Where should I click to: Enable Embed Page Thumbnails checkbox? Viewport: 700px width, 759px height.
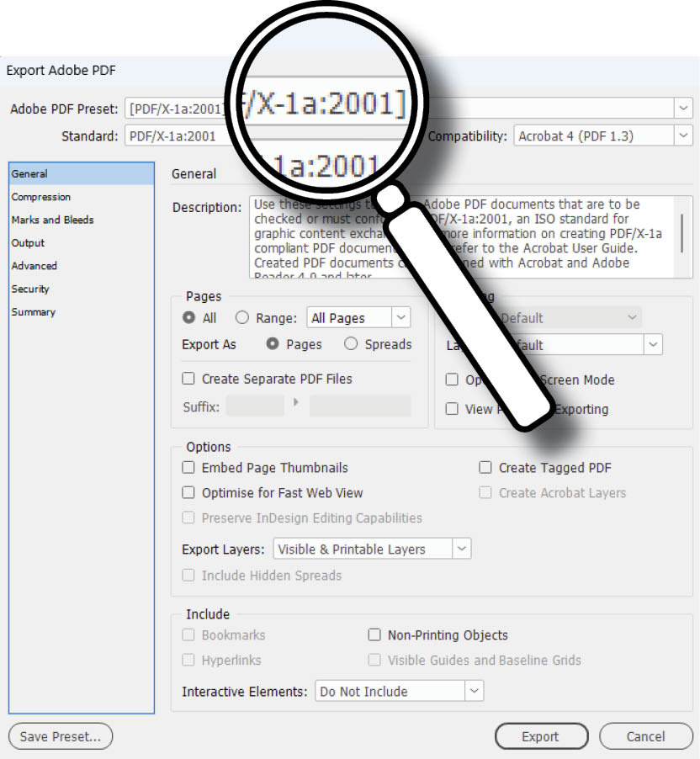point(188,467)
